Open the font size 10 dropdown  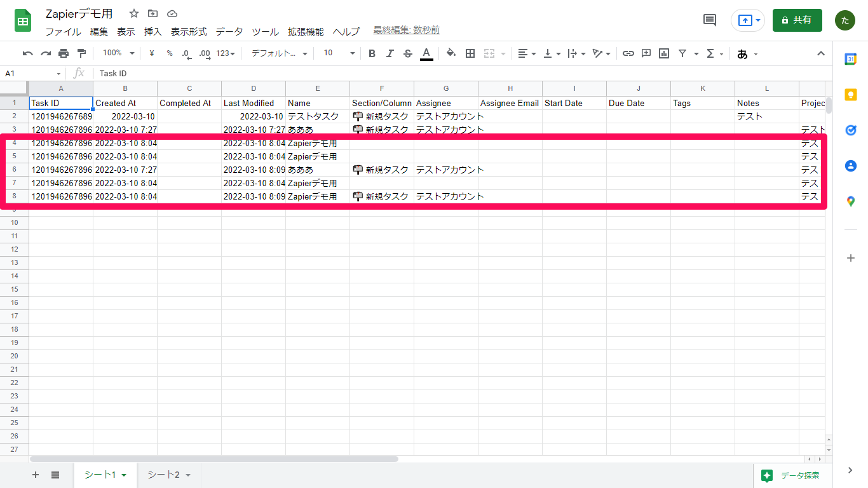(x=339, y=53)
